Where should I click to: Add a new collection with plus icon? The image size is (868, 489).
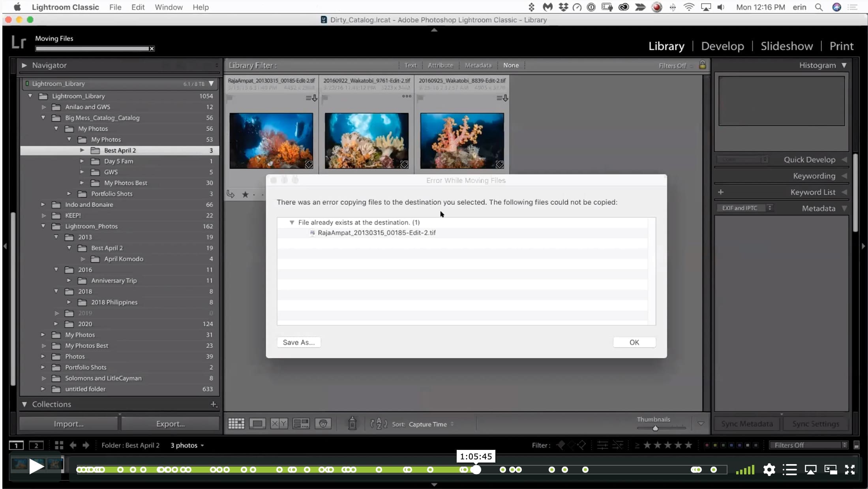point(214,404)
